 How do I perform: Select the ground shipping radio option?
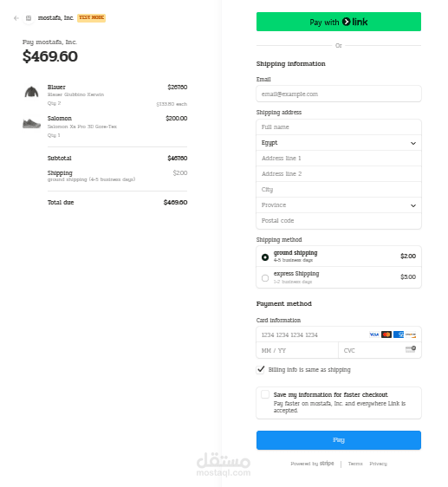click(x=265, y=257)
